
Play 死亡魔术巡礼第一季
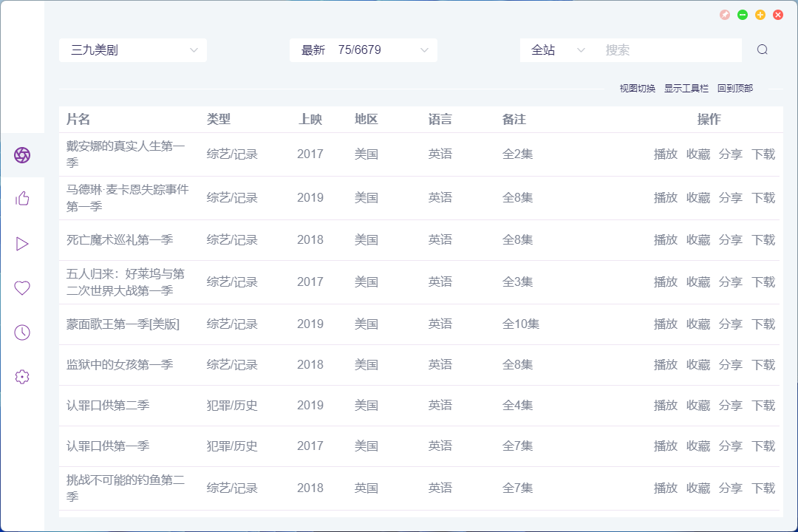(x=665, y=240)
